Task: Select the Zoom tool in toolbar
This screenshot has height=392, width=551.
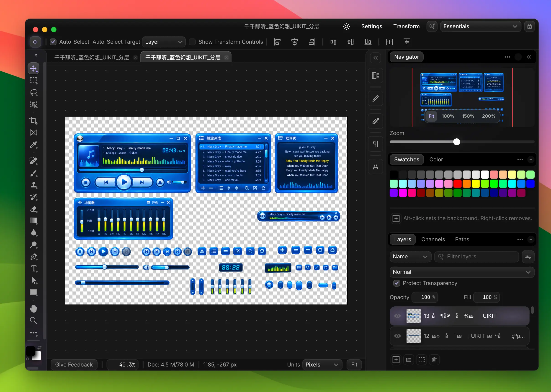Action: (x=33, y=321)
